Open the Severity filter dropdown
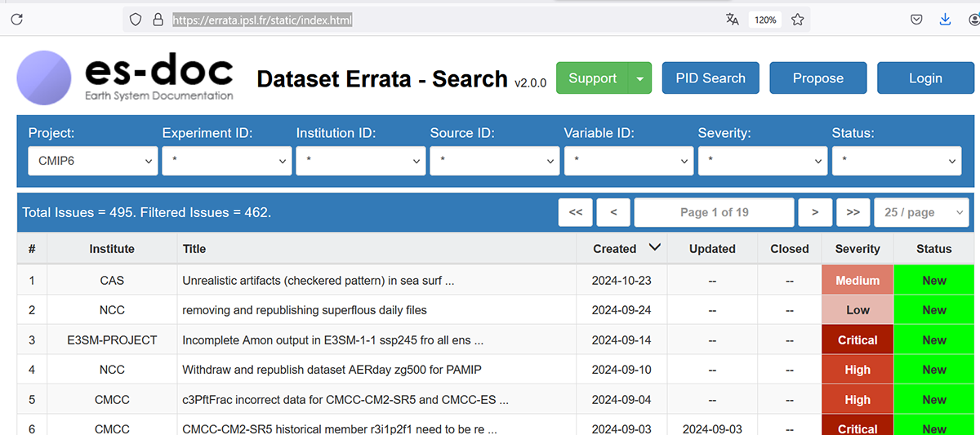 (x=763, y=161)
